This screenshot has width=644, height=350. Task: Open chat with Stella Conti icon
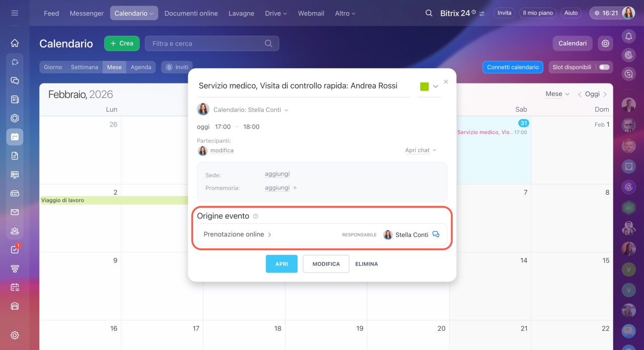436,234
